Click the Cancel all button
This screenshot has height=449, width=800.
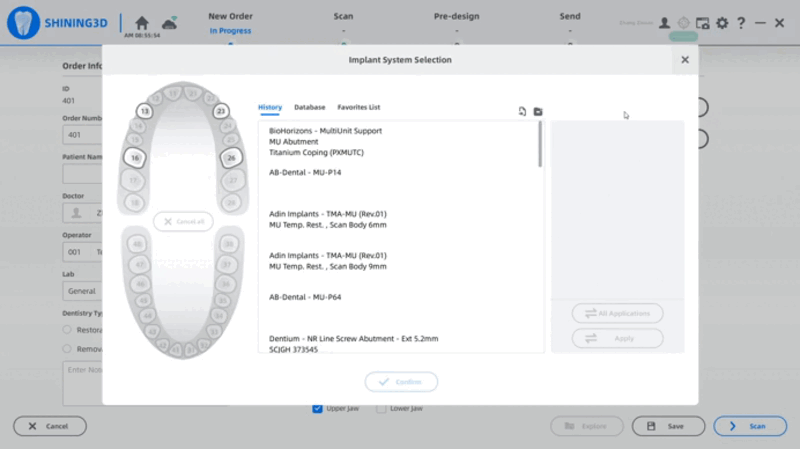click(x=183, y=221)
